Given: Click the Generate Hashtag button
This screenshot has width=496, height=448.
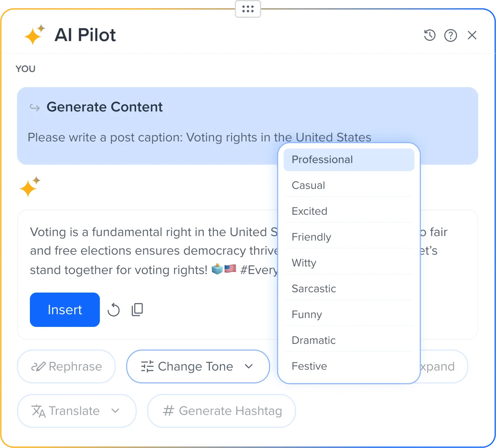Looking at the screenshot, I should point(221,411).
